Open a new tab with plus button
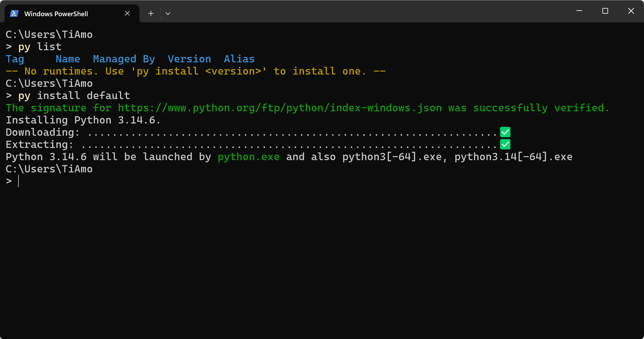 pyautogui.click(x=151, y=13)
